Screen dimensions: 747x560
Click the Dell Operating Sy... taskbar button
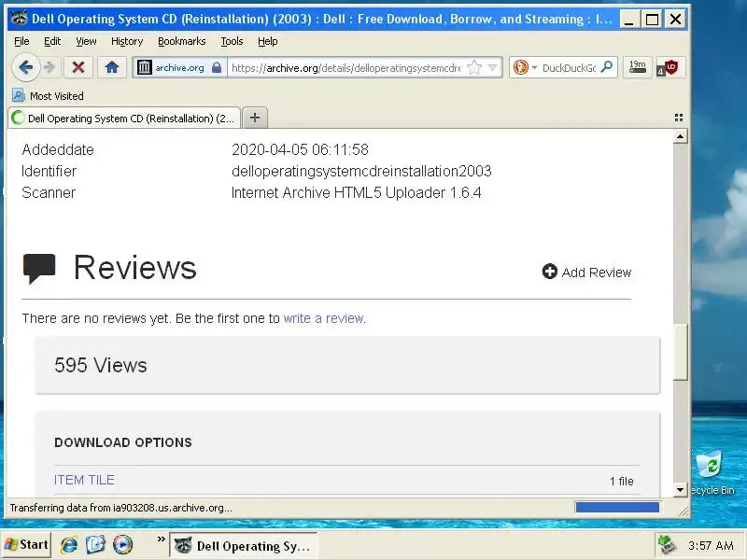pos(244,545)
